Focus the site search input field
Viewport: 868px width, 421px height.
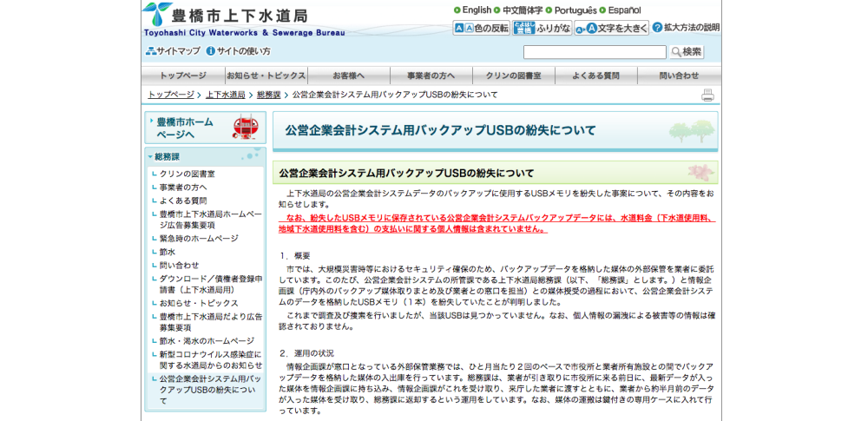click(x=595, y=52)
